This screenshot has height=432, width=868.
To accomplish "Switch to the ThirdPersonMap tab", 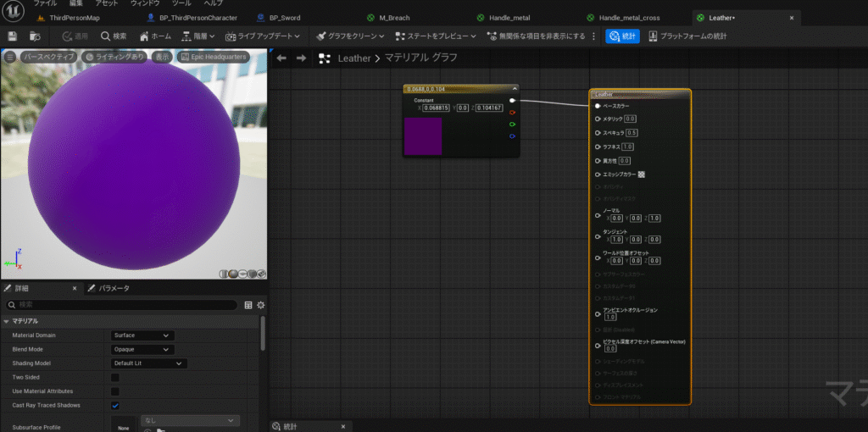I will [74, 18].
